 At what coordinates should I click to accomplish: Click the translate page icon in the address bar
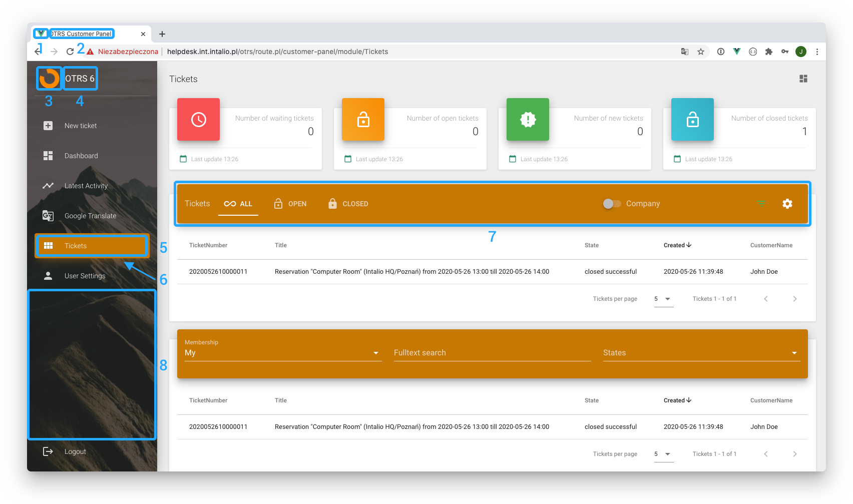coord(685,52)
